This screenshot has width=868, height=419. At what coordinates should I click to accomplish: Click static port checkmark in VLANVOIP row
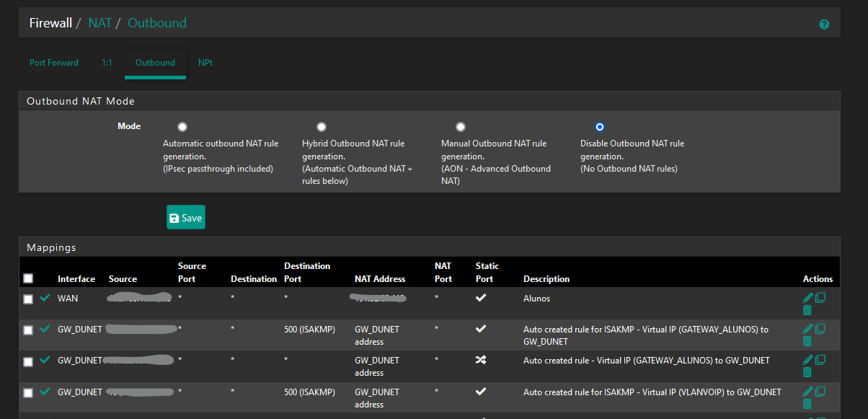click(481, 392)
